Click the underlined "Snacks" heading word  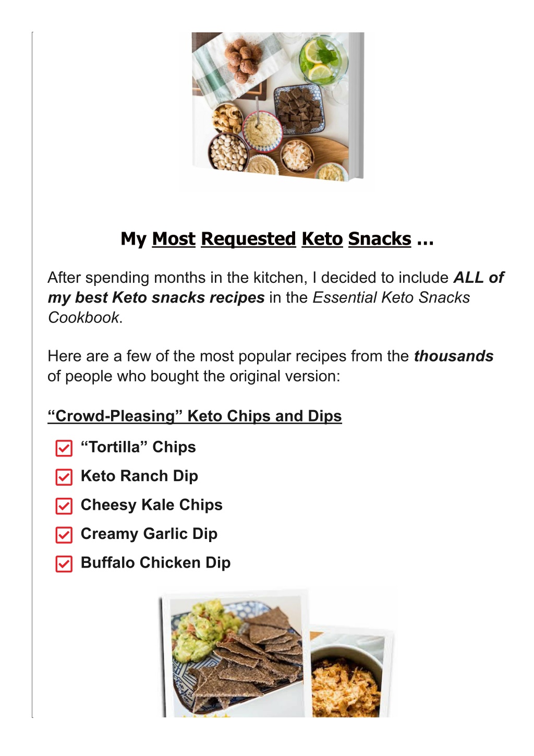(x=380, y=239)
